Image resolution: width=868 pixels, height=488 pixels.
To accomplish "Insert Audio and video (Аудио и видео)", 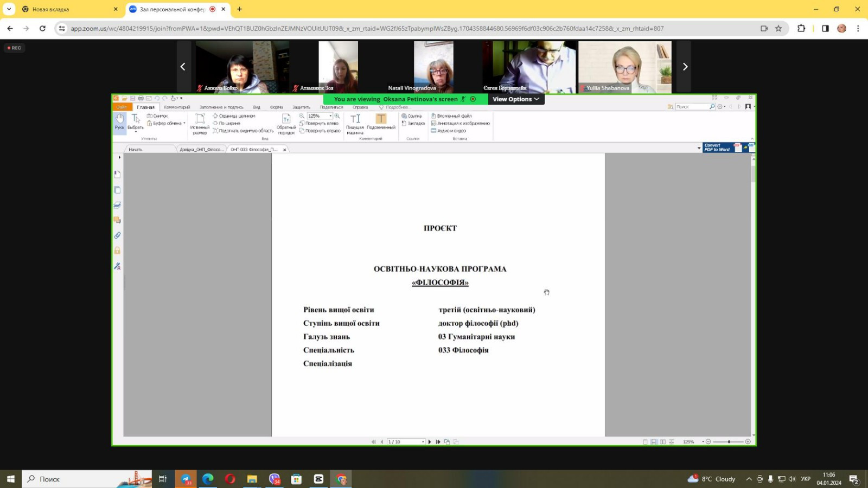I will pyautogui.click(x=449, y=131).
